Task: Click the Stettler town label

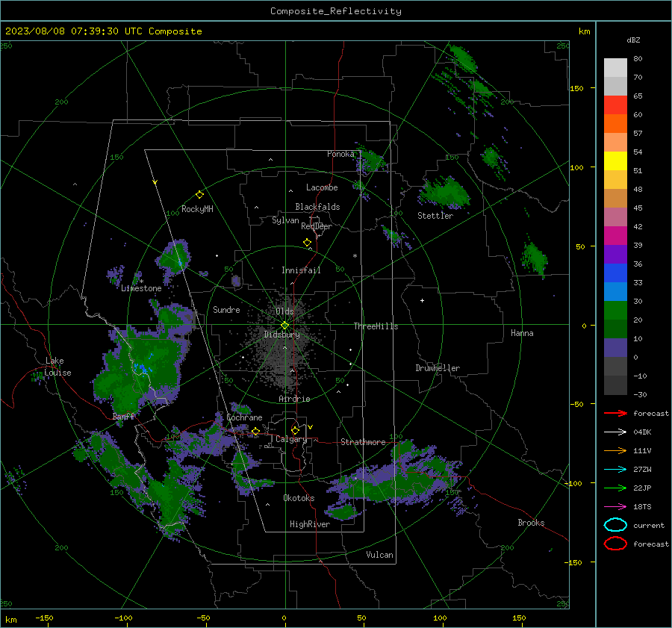Action: (435, 216)
